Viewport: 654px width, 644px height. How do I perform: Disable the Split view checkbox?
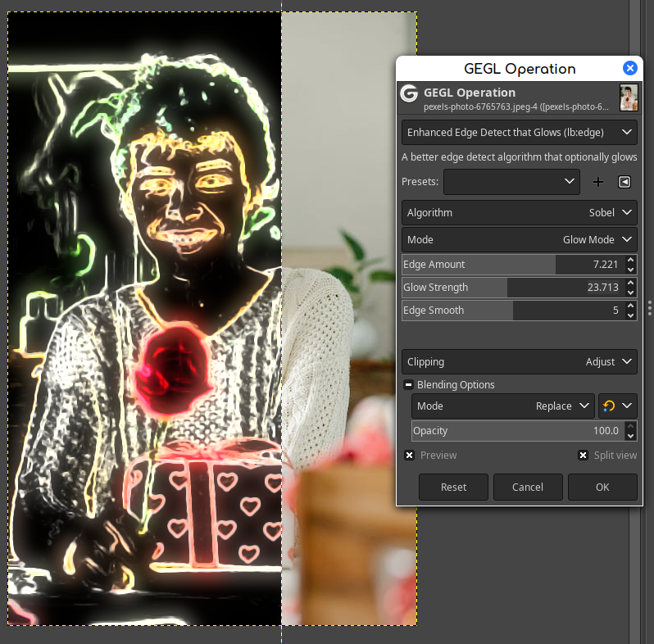click(x=583, y=455)
